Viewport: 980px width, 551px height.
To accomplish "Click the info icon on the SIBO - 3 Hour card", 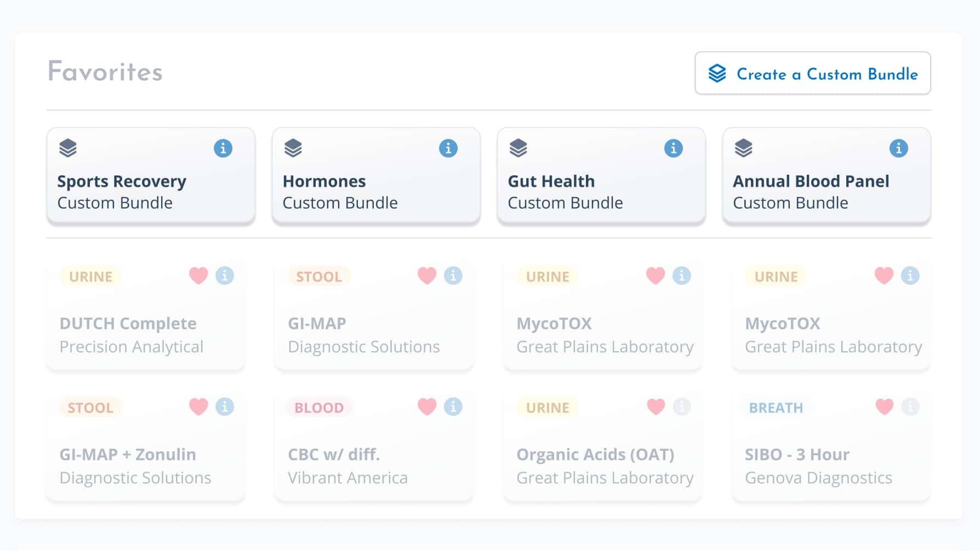I will pyautogui.click(x=910, y=407).
